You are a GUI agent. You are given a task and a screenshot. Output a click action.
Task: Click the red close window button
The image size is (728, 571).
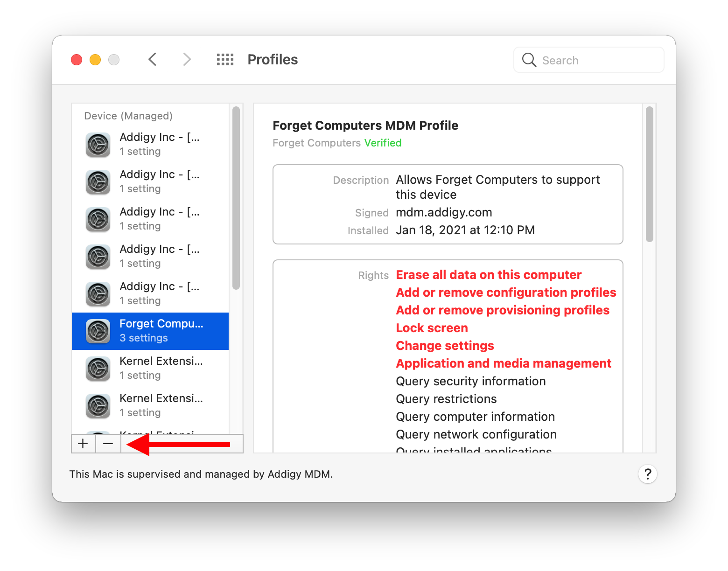pos(77,60)
